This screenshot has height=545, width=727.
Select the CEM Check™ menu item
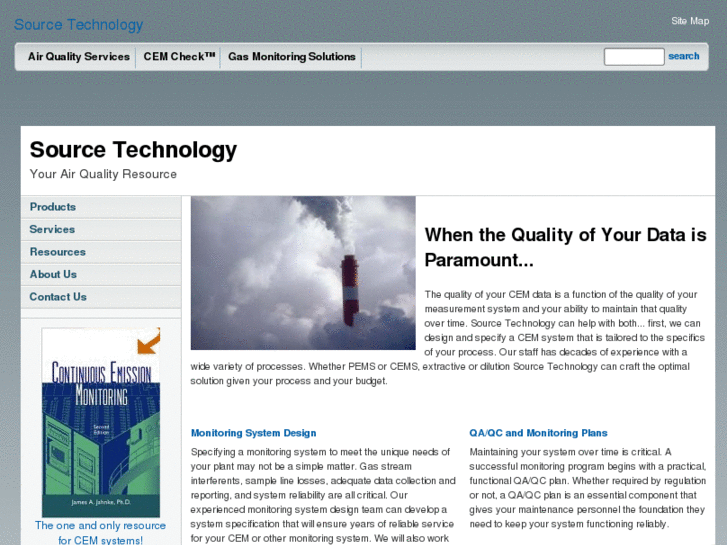pos(179,57)
